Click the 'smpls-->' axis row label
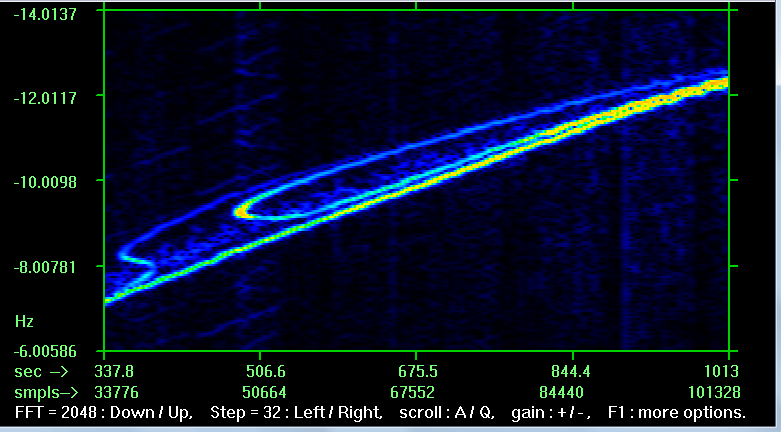 click(x=46, y=393)
